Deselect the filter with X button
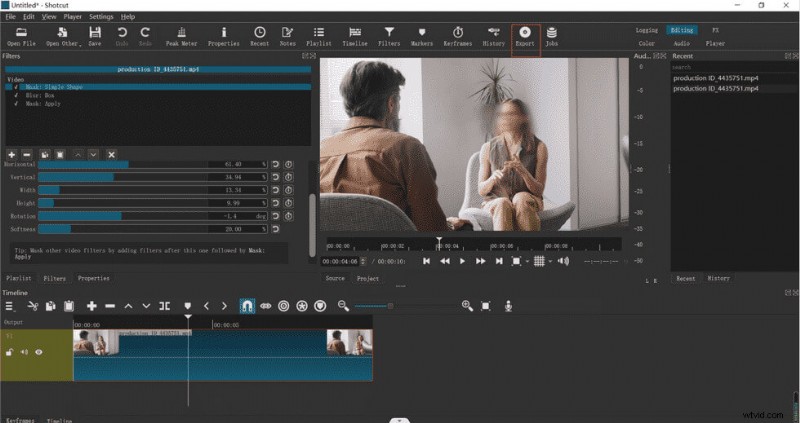 click(x=111, y=154)
